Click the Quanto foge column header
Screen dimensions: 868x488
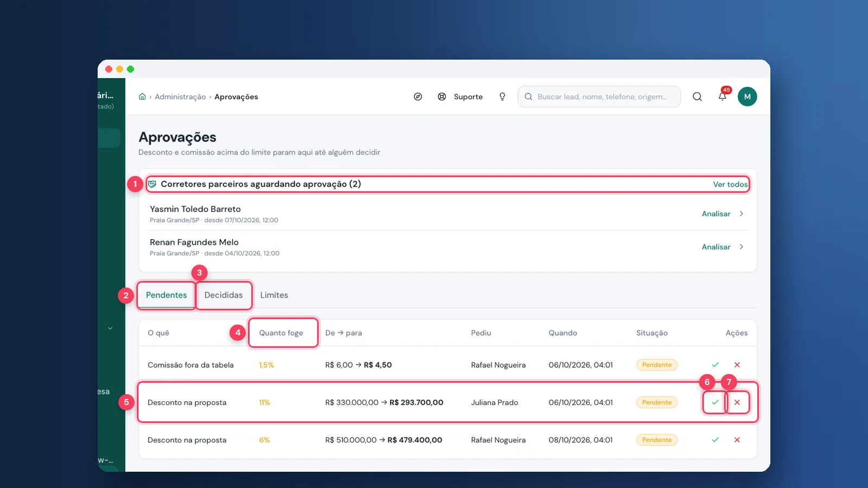pos(281,333)
